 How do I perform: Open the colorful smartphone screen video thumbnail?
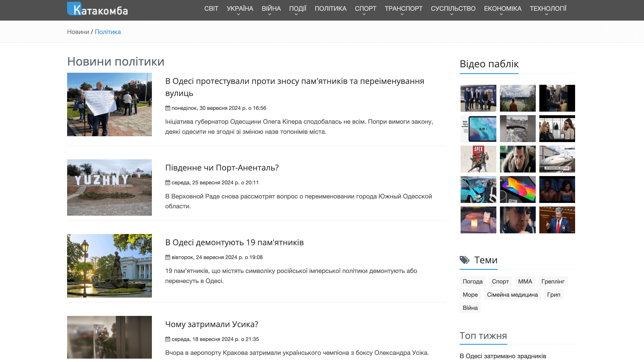pos(518,190)
